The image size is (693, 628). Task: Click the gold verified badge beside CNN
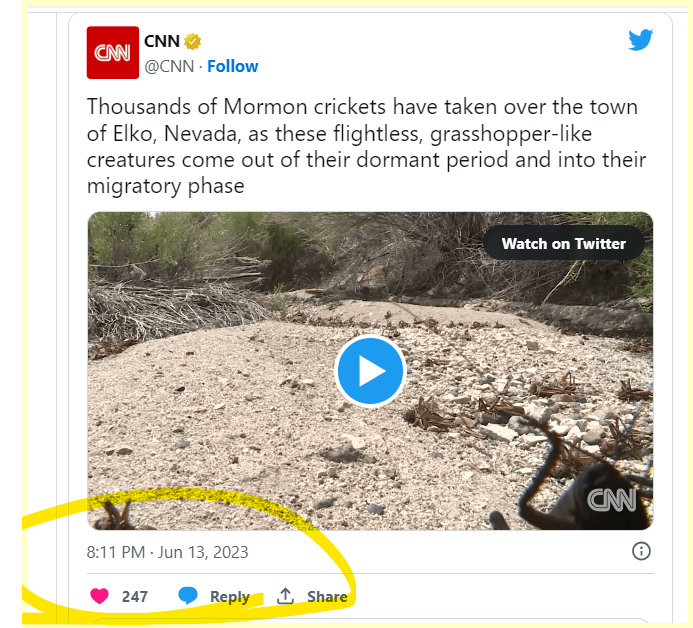pos(193,42)
